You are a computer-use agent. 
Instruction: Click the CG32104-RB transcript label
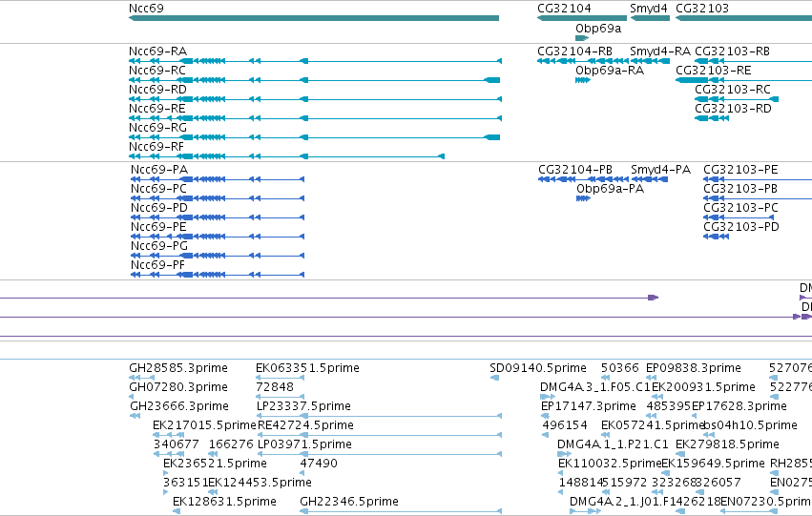coord(574,52)
